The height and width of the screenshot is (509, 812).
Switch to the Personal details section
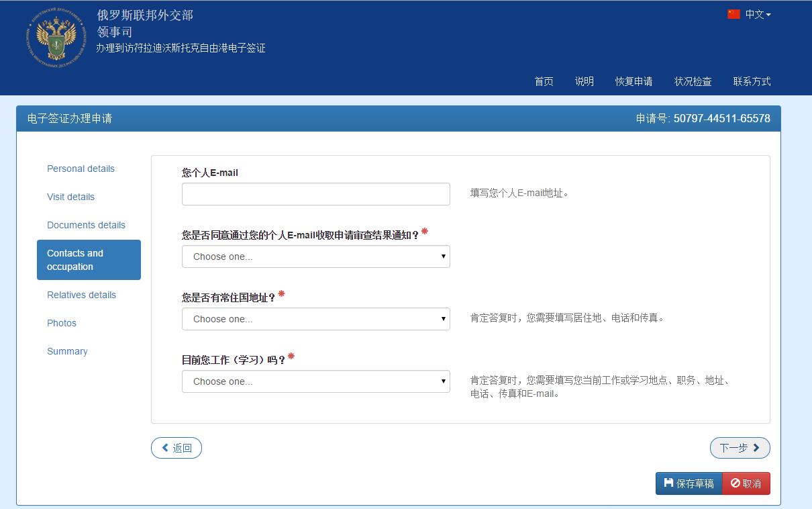point(81,169)
